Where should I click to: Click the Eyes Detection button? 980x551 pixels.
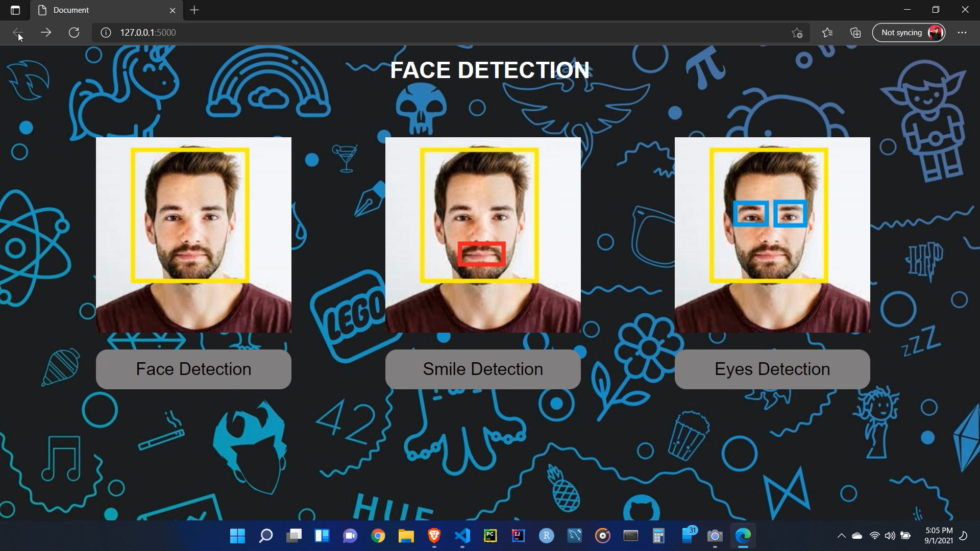point(772,369)
